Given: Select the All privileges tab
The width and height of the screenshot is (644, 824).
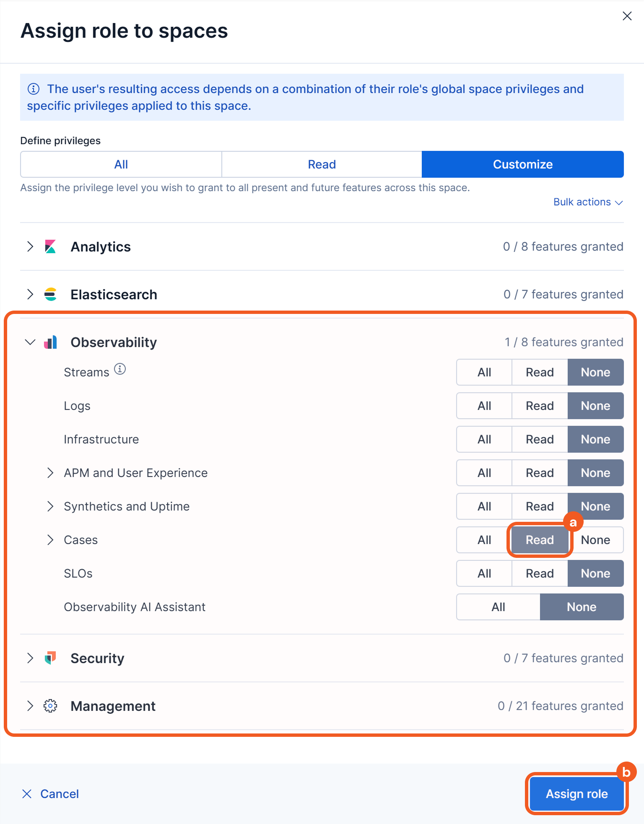Looking at the screenshot, I should pos(121,164).
